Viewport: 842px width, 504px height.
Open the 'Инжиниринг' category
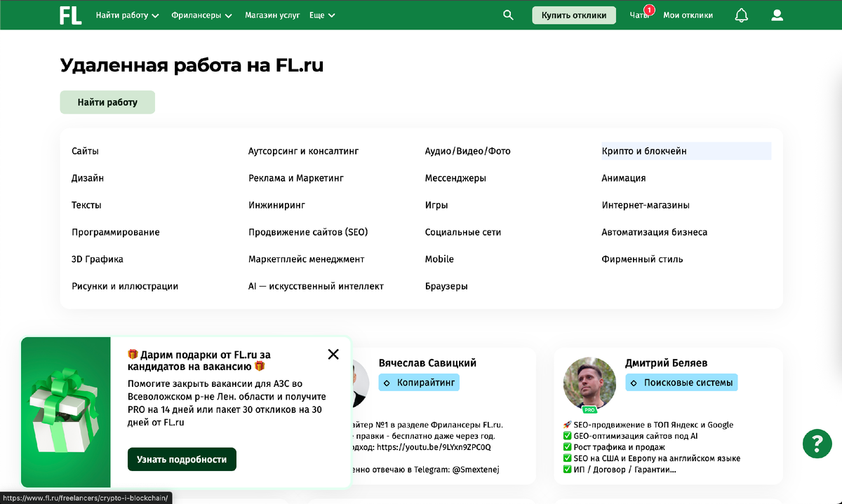point(276,205)
